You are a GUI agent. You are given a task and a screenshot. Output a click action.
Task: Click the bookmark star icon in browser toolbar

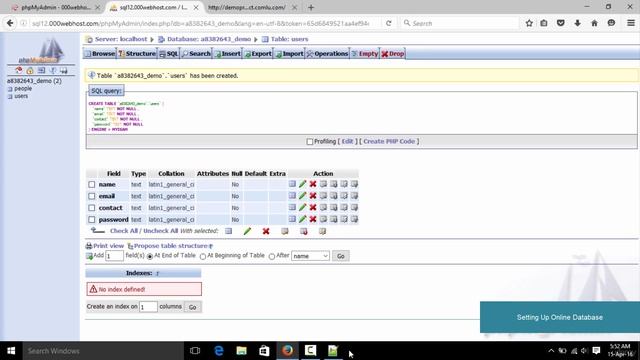pos(529,23)
